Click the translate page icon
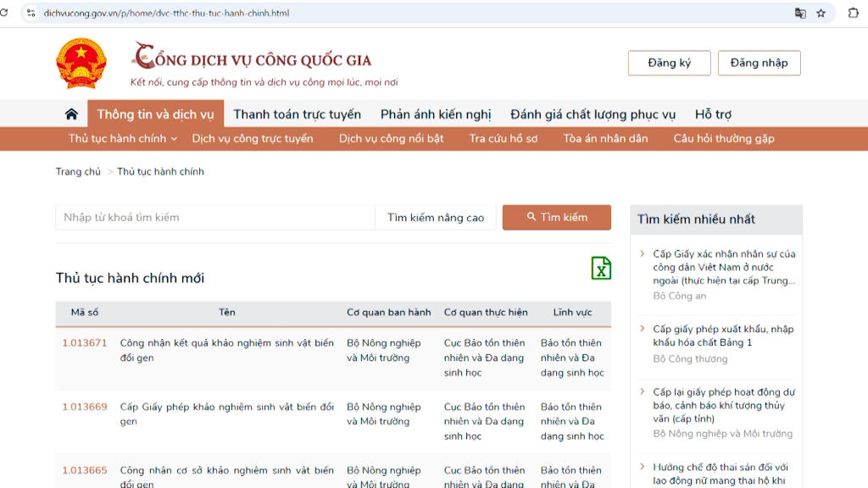Viewport: 868px width, 488px height. [x=800, y=13]
